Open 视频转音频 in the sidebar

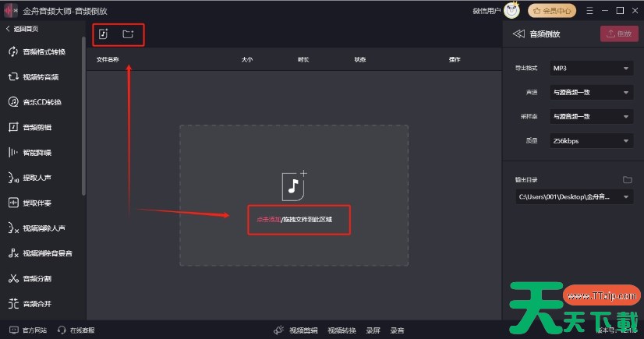pos(34,76)
